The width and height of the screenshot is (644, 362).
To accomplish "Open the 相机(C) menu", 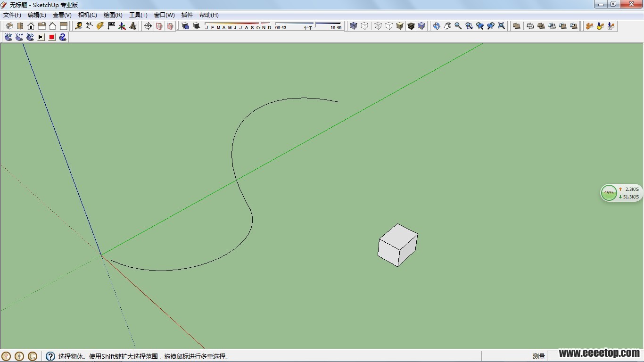I will (88, 15).
